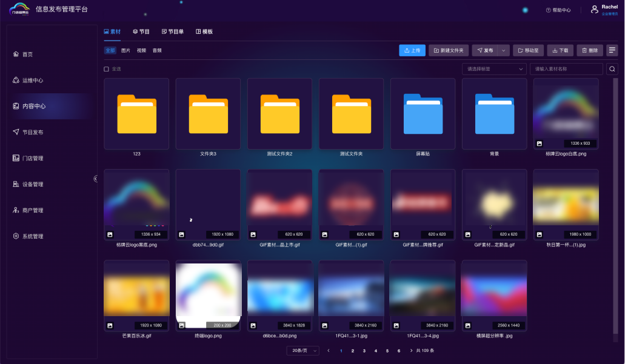Screen dimensions: 625x364
Task: Filter materials by 音频
Action: tap(157, 51)
